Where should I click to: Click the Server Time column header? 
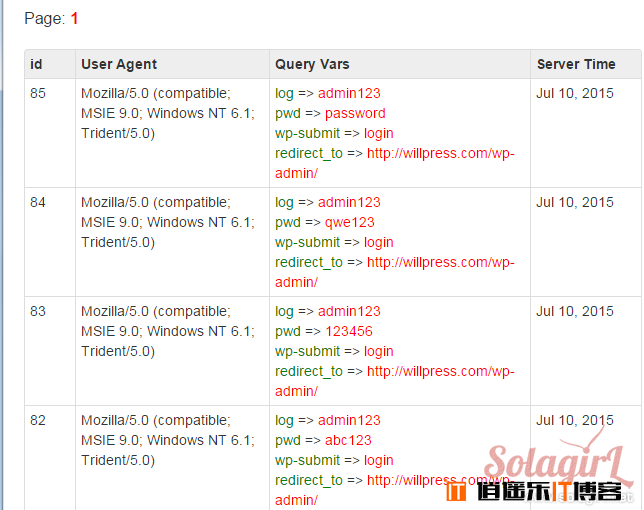(576, 64)
